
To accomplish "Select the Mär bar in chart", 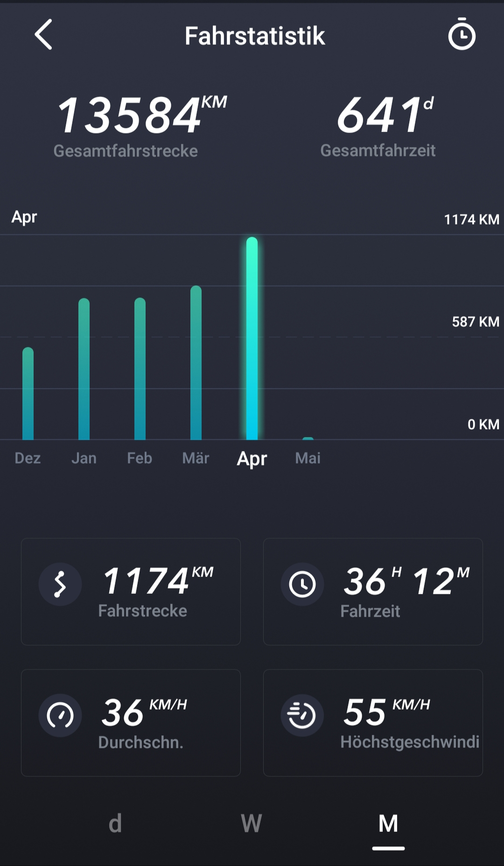I will pyautogui.click(x=196, y=363).
